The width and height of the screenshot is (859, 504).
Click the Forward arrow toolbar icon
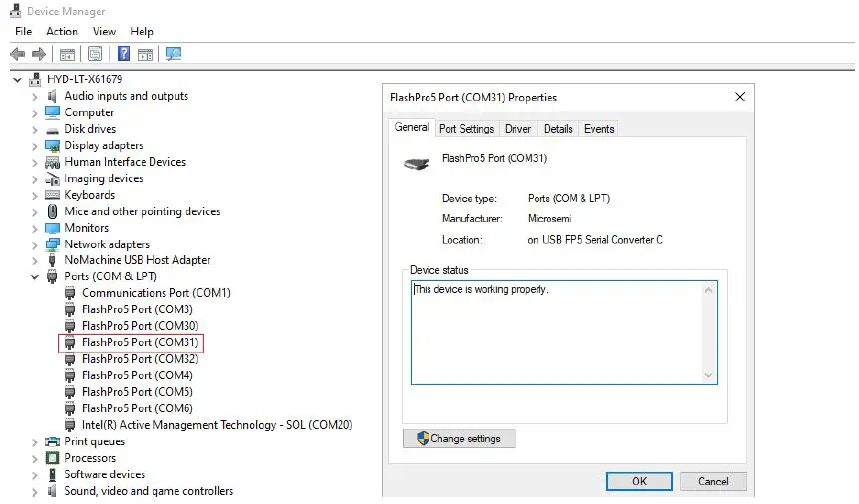point(39,54)
